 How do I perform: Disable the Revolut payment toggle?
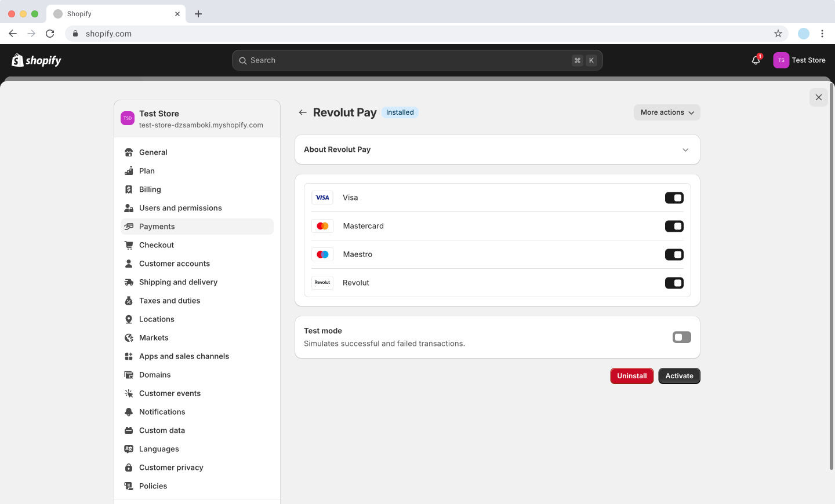(674, 283)
